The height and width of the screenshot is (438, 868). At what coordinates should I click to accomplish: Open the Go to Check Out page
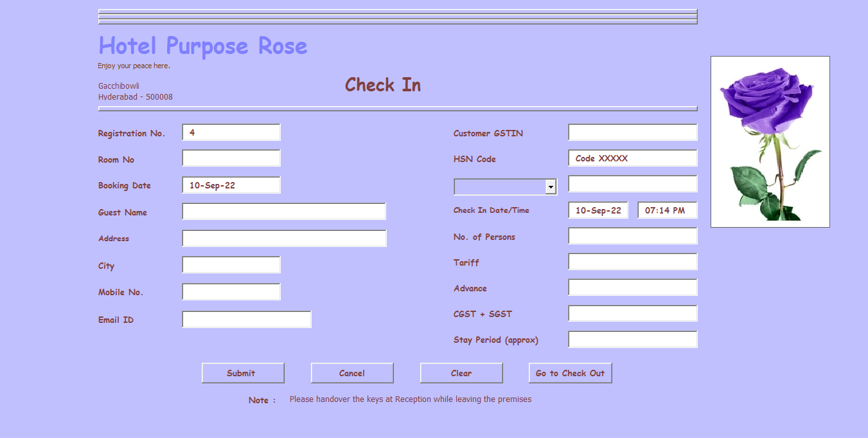click(570, 373)
